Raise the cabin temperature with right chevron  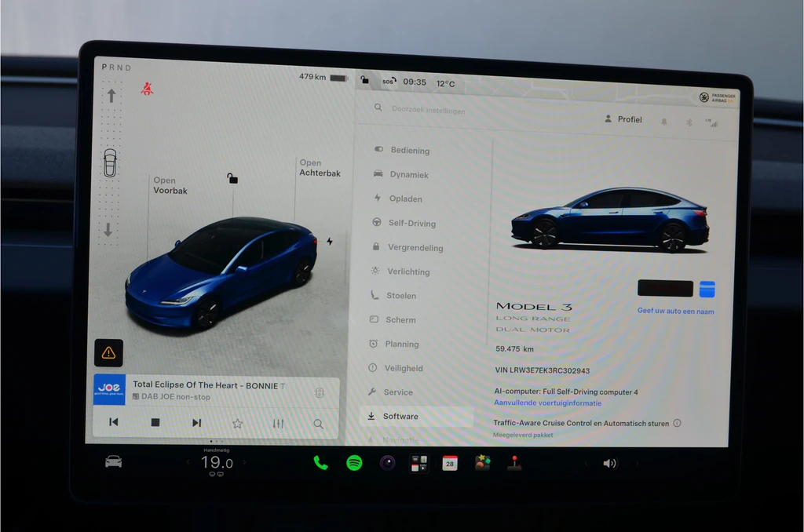245,462
